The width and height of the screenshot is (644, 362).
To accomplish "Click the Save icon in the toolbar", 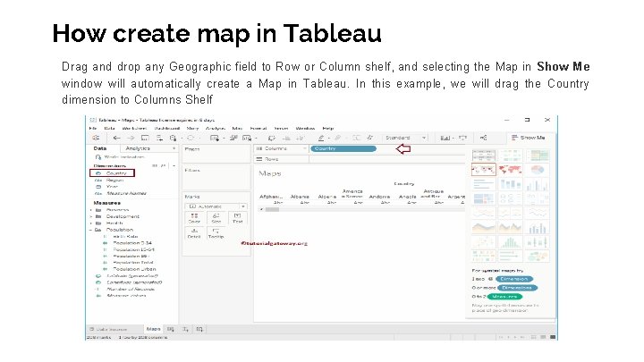I will [x=145, y=138].
